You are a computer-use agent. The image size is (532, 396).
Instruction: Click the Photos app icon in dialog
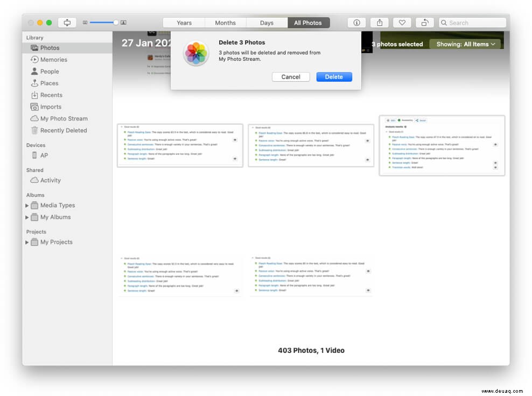[x=196, y=53]
